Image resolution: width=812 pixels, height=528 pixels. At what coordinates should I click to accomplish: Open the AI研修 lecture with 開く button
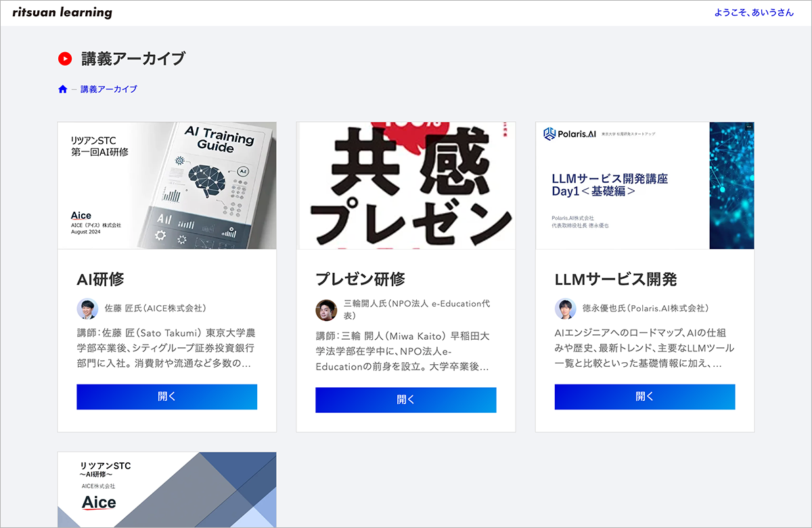tap(166, 397)
